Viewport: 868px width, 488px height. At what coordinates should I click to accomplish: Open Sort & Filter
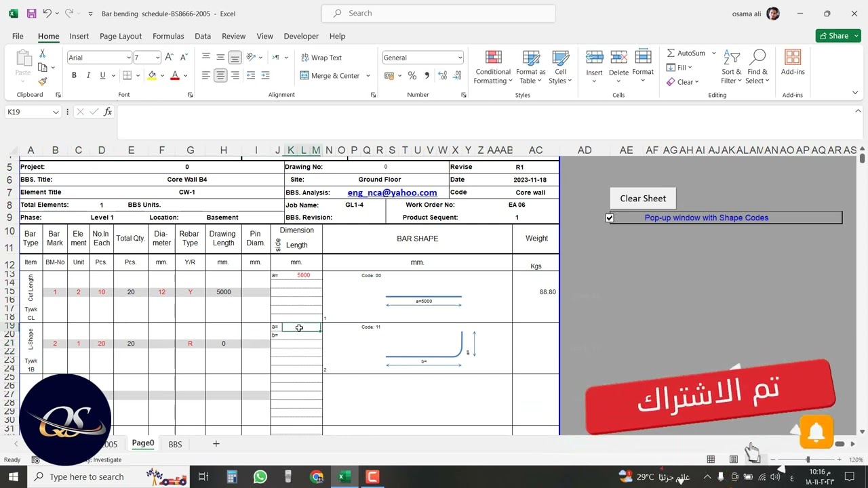732,67
